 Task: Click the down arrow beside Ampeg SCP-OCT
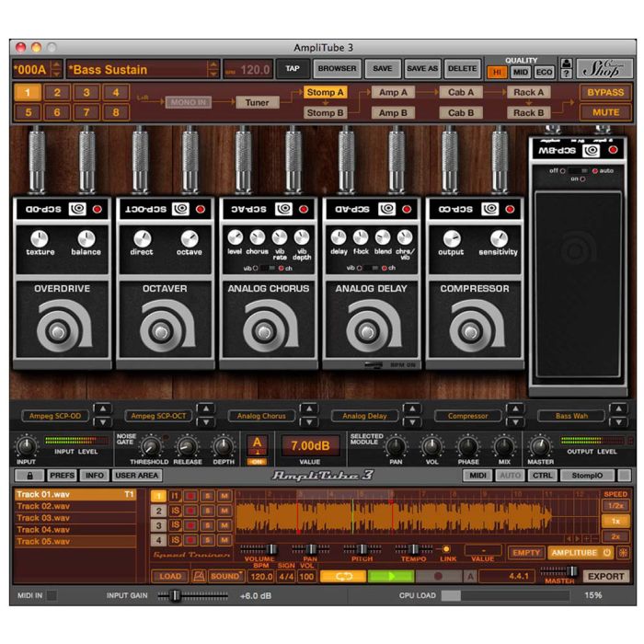coord(206,422)
